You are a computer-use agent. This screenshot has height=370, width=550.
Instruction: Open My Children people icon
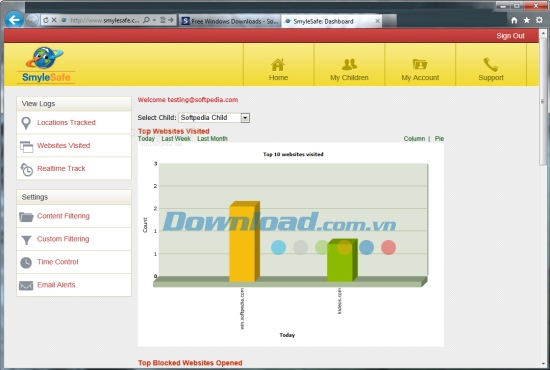point(349,65)
